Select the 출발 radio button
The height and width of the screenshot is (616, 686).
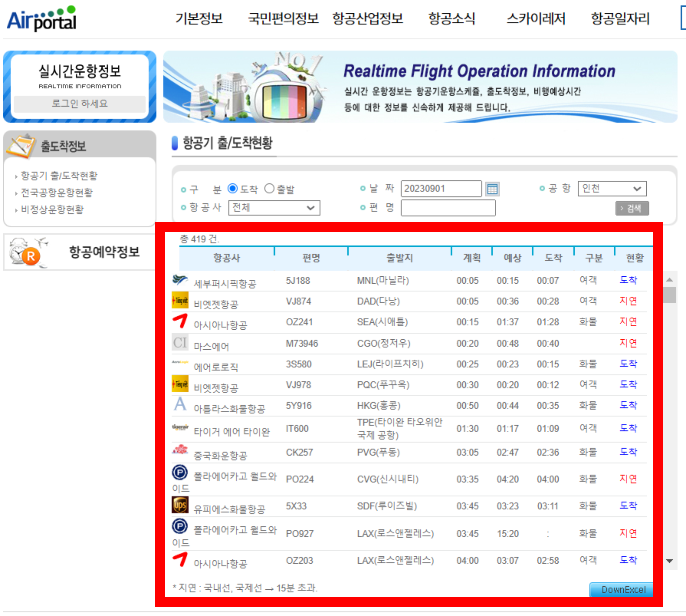pos(269,188)
